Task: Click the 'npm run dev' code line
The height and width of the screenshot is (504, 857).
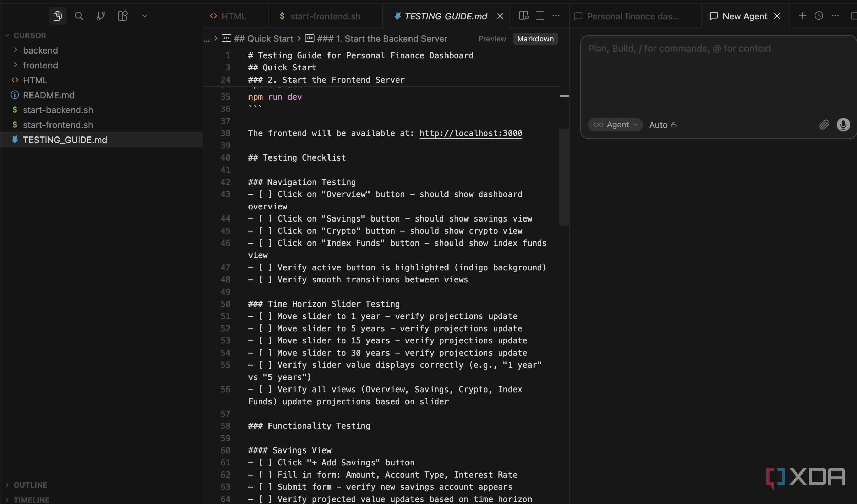Action: tap(275, 97)
